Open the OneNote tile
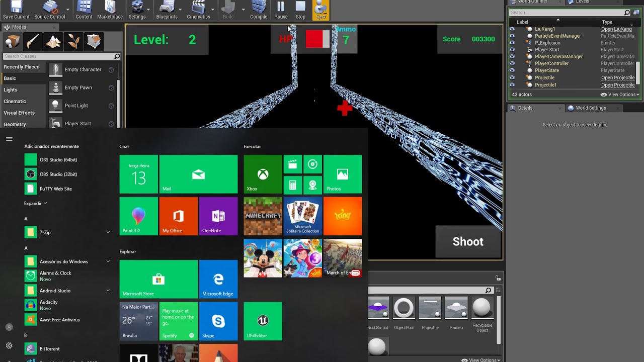 218,216
